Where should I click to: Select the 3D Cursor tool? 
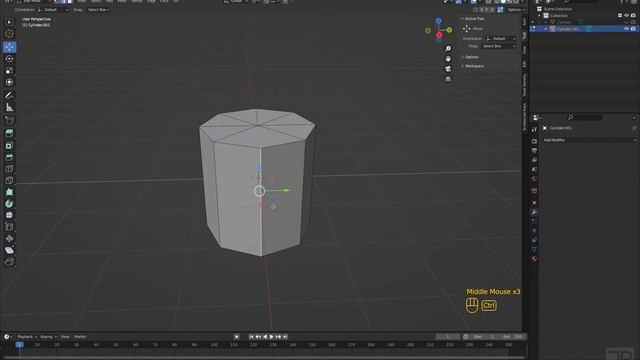(9, 34)
